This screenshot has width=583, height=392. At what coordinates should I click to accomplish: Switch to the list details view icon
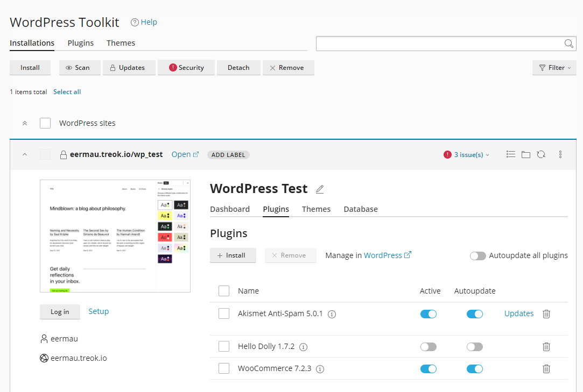coord(510,154)
